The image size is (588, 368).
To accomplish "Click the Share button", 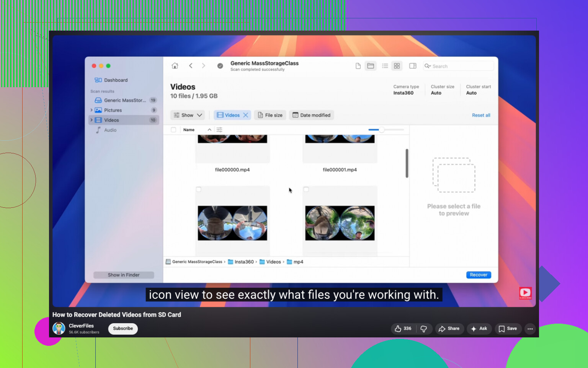I will [449, 329].
